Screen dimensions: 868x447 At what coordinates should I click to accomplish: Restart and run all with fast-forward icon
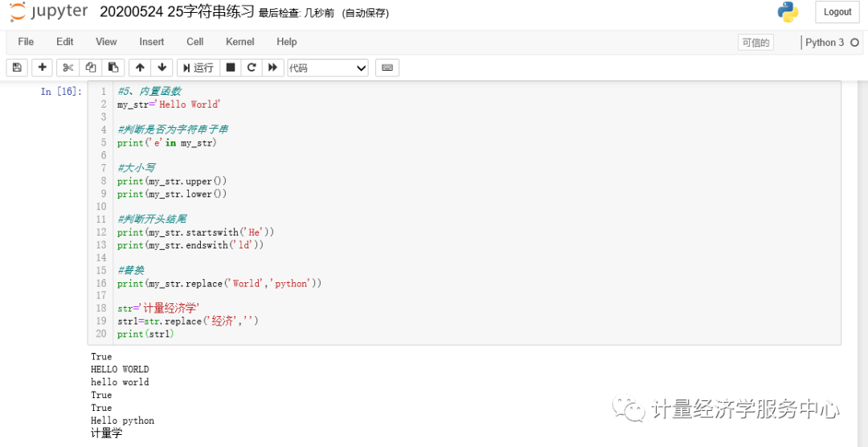pos(273,68)
